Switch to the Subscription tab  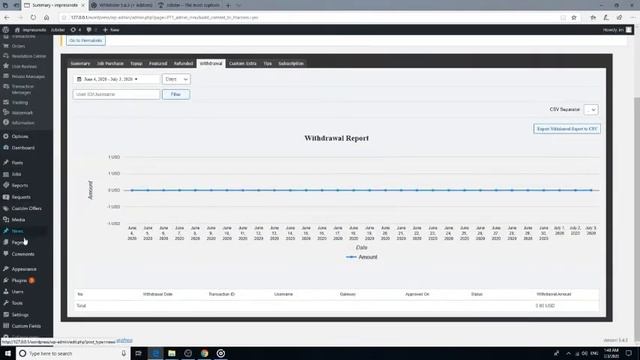point(291,64)
